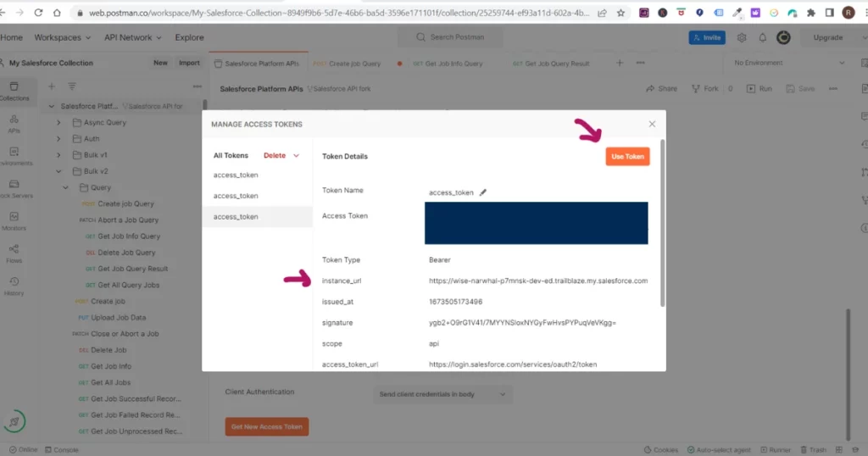This screenshot has width=868, height=456.
Task: Expand the Auth folder
Action: click(58, 139)
